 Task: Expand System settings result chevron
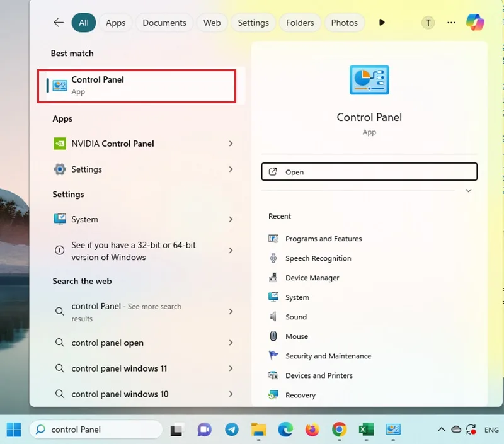pyautogui.click(x=231, y=219)
